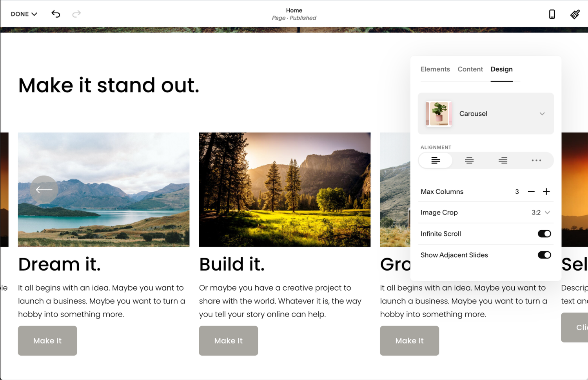Disable Show Adjacent Slides
This screenshot has width=588, height=380.
pos(544,255)
